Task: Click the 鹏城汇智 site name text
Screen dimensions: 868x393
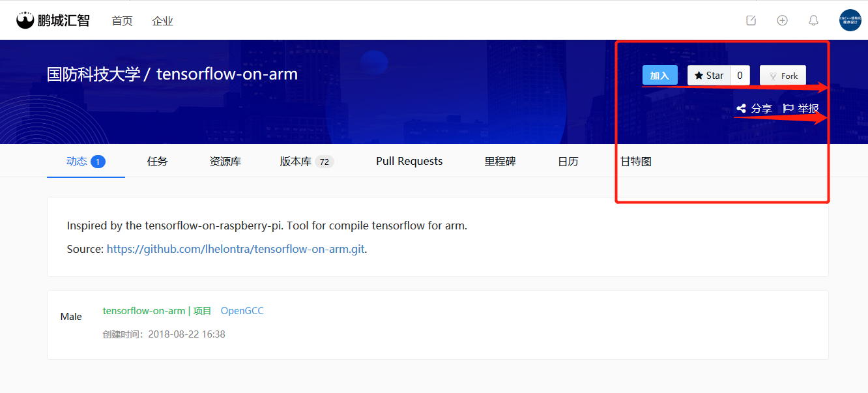Action: (x=63, y=21)
